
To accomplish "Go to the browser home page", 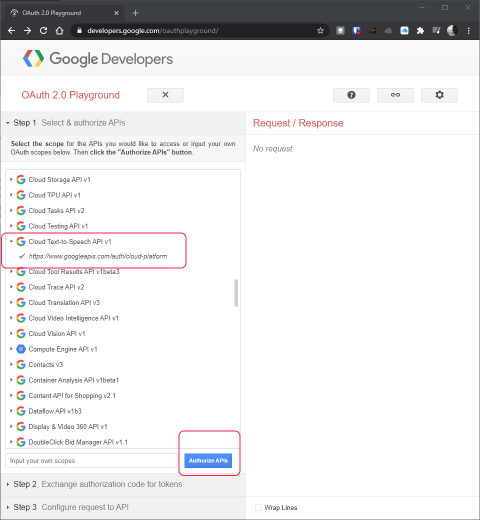I will coord(59,31).
